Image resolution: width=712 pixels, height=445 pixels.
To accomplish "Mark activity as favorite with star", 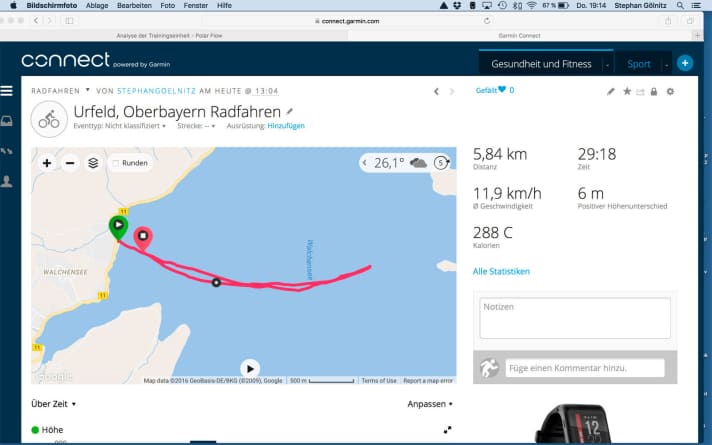I will 627,92.
